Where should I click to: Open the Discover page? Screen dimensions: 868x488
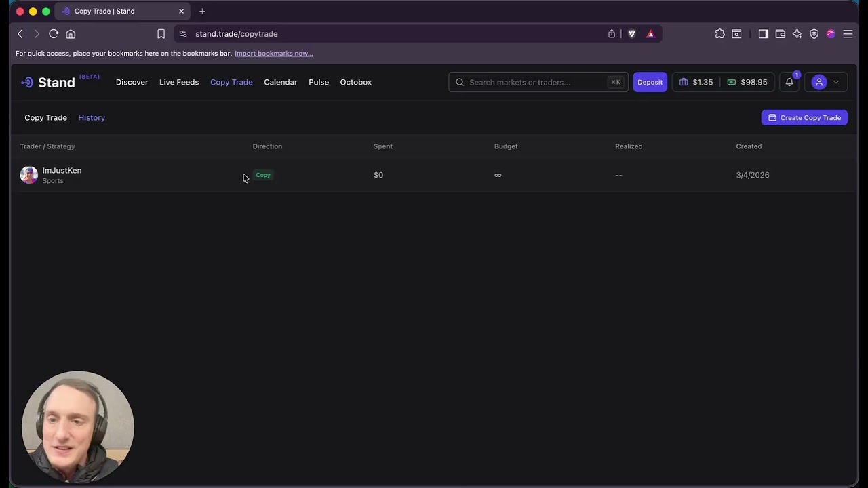(x=132, y=82)
